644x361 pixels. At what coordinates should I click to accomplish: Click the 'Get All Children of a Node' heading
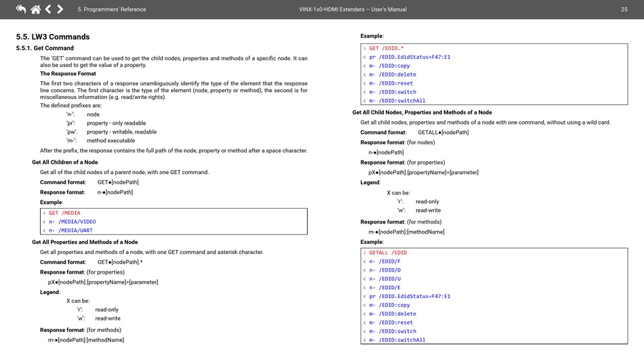tap(65, 162)
